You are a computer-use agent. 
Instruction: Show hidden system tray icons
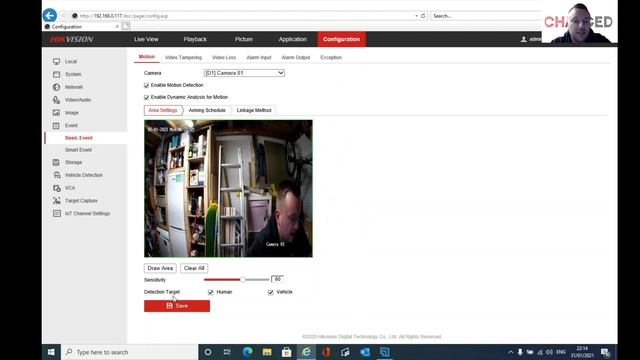pos(510,352)
